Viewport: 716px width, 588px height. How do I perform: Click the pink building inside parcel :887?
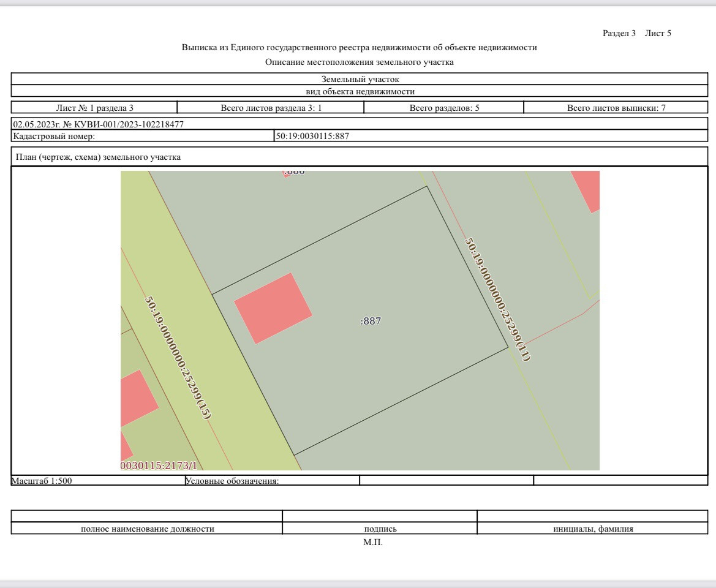[x=273, y=308]
